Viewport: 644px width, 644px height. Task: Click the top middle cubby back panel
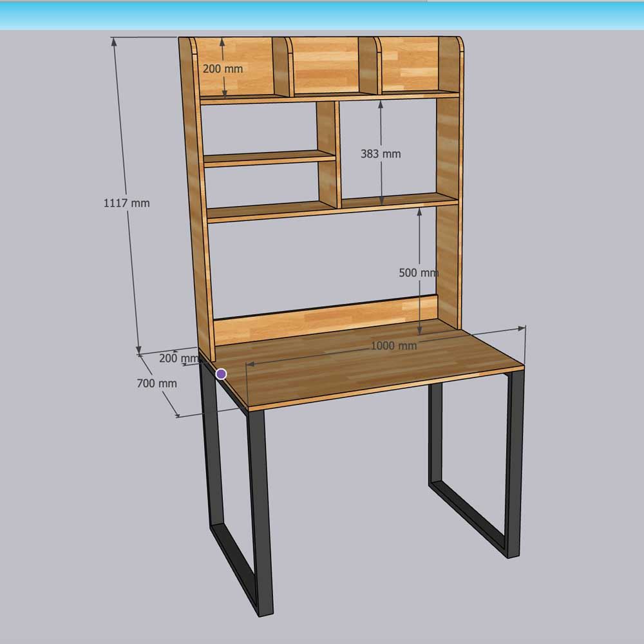click(x=325, y=64)
